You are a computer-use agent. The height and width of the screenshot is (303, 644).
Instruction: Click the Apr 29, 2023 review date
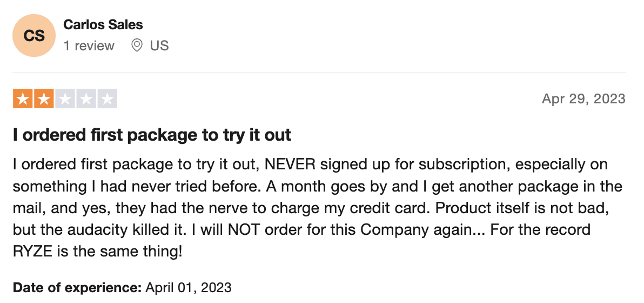pos(583,98)
